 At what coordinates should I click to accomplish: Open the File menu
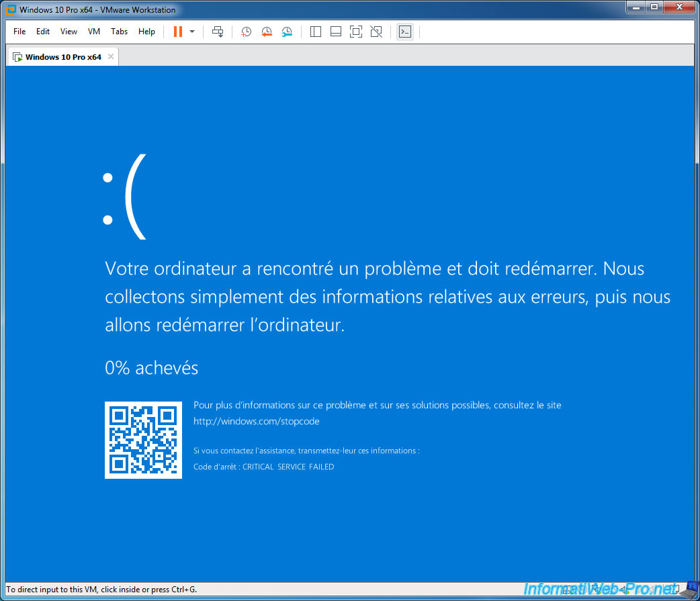pyautogui.click(x=19, y=32)
